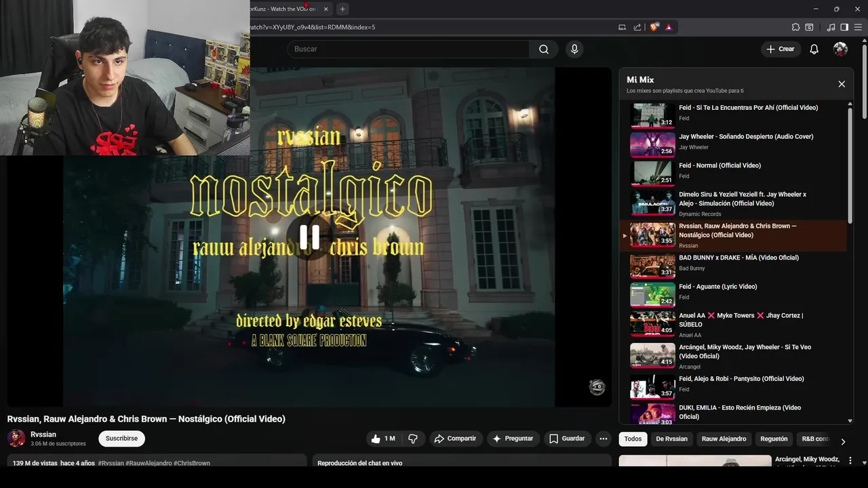Open more actions three-dot menu
Viewport: 868px width, 488px height.
coord(603,439)
